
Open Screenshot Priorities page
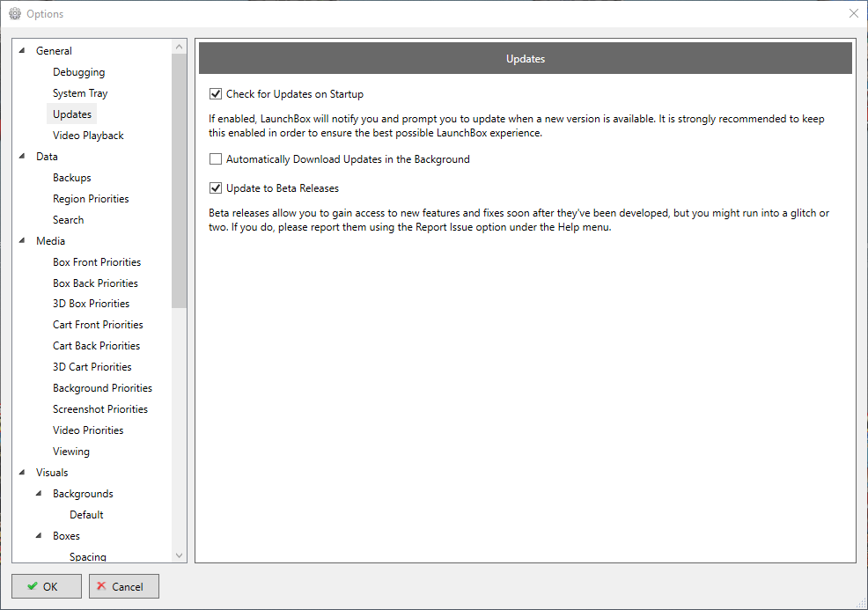[100, 409]
